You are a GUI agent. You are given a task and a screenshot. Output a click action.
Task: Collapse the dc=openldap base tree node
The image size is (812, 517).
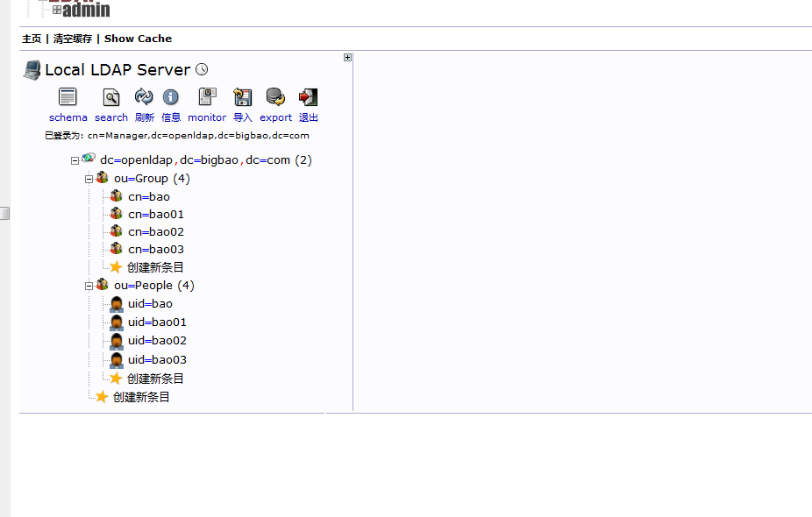coord(75,161)
